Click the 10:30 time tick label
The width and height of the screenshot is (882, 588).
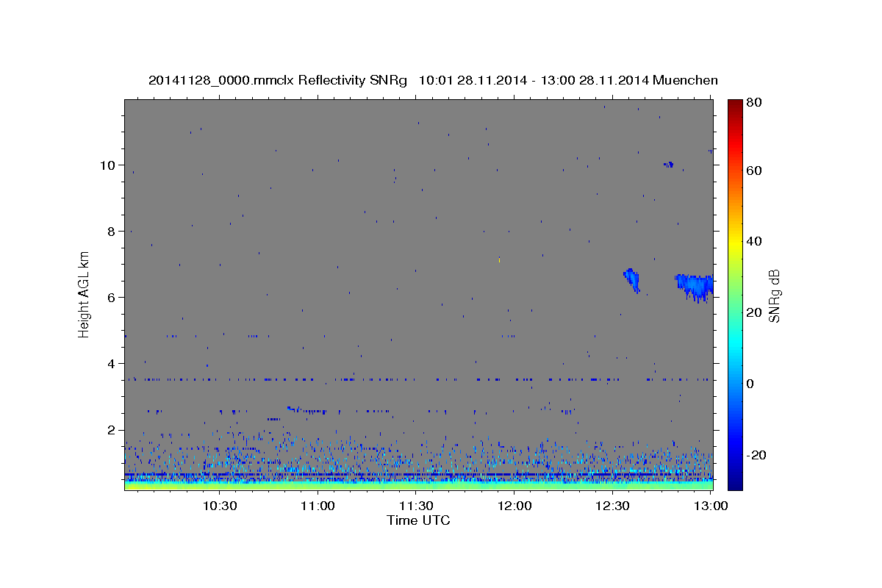(x=219, y=506)
